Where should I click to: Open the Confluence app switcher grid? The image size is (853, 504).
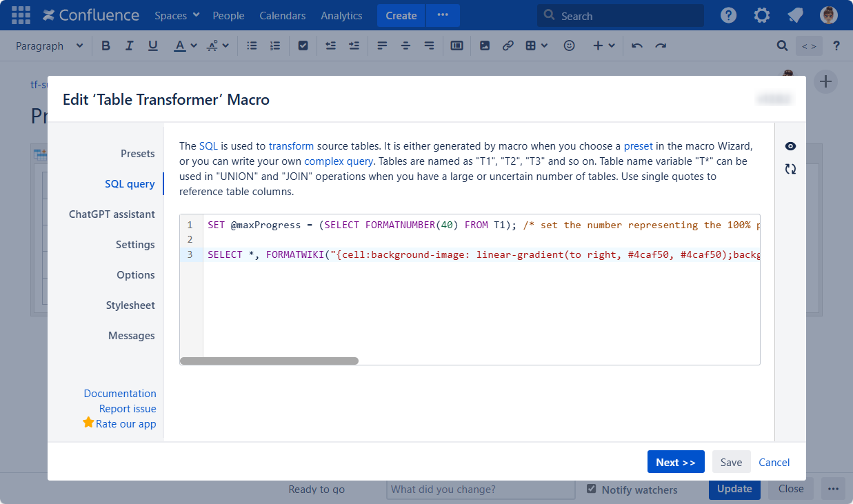21,15
